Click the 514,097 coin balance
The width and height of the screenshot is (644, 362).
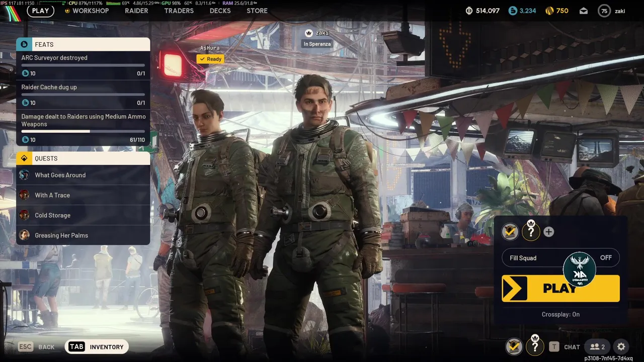pos(488,11)
